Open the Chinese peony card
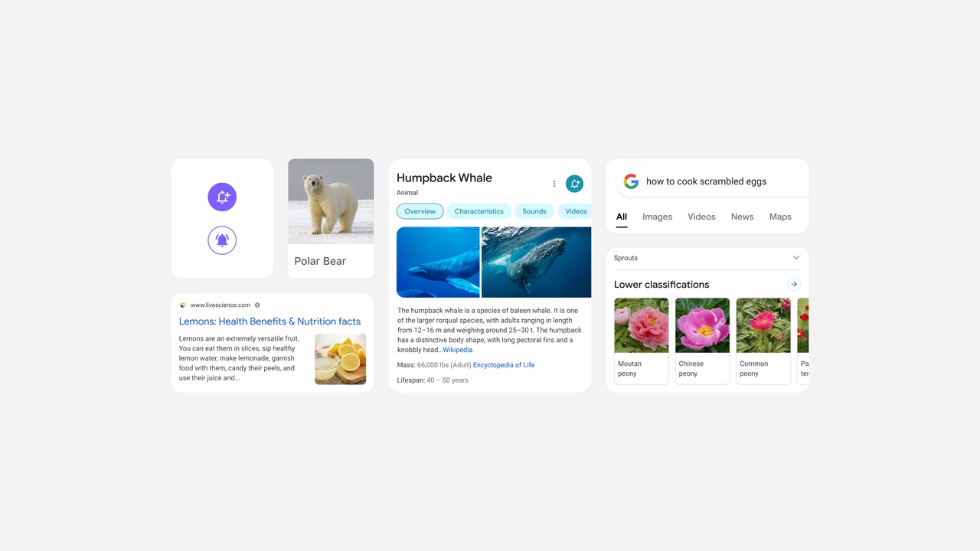Viewport: 980px width, 551px height. pos(702,341)
